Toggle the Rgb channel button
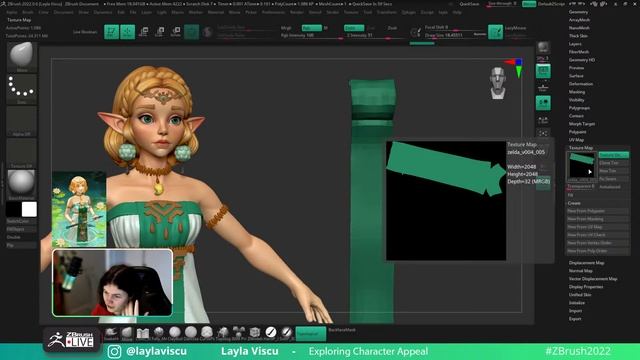The image size is (640, 360). [x=311, y=28]
